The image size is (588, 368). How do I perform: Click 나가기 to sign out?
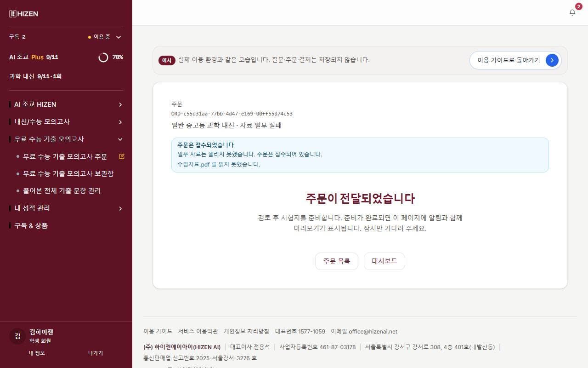[96, 353]
